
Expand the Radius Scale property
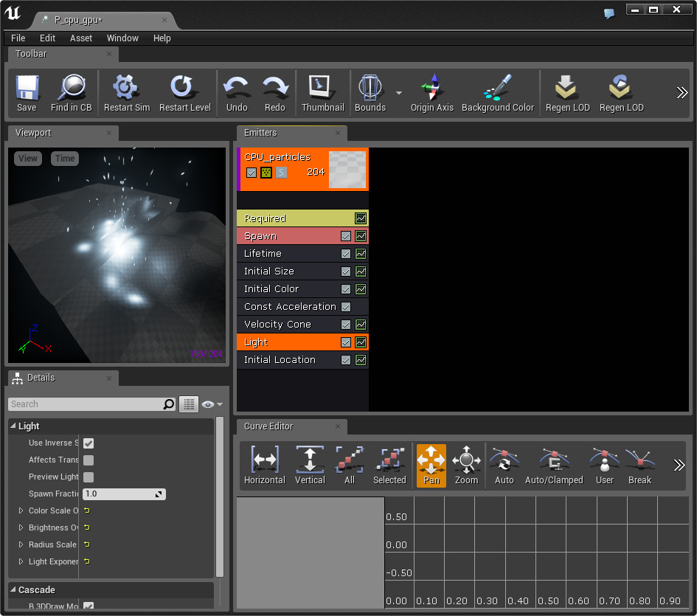pos(21,544)
